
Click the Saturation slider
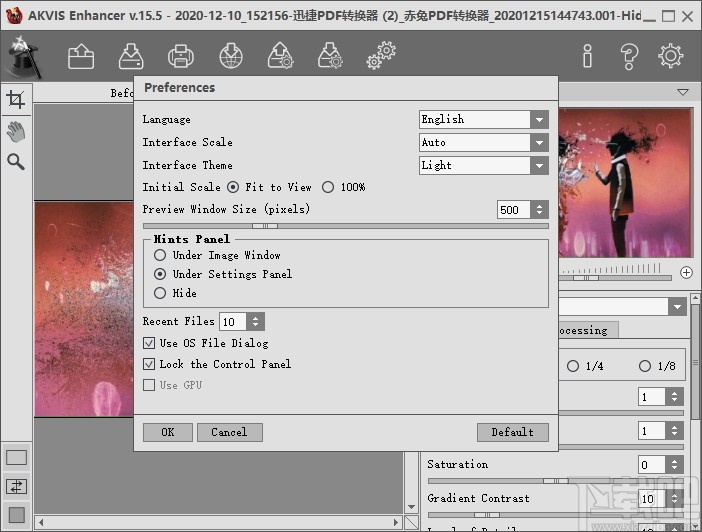(x=556, y=481)
